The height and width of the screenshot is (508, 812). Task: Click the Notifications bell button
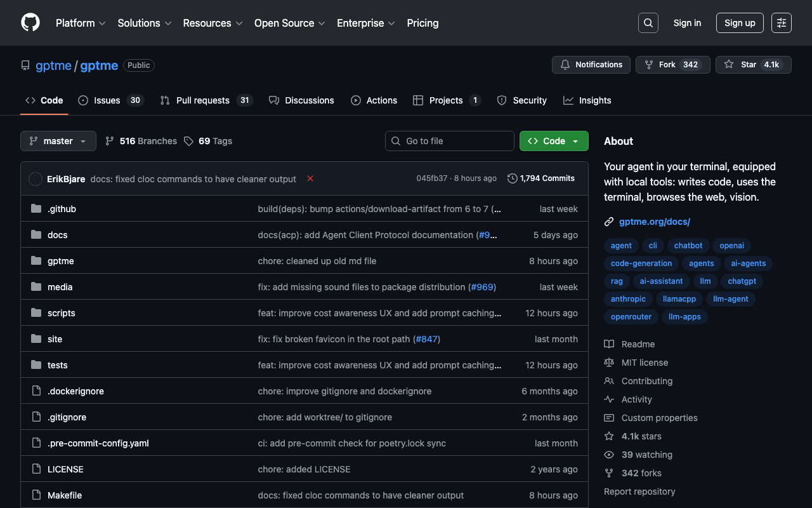(x=591, y=65)
